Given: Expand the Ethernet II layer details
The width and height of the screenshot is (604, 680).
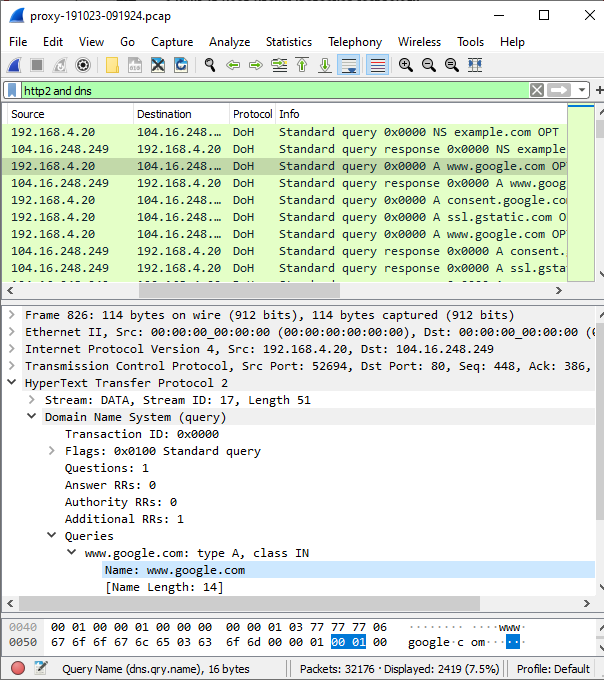Looking at the screenshot, I should click(12, 332).
